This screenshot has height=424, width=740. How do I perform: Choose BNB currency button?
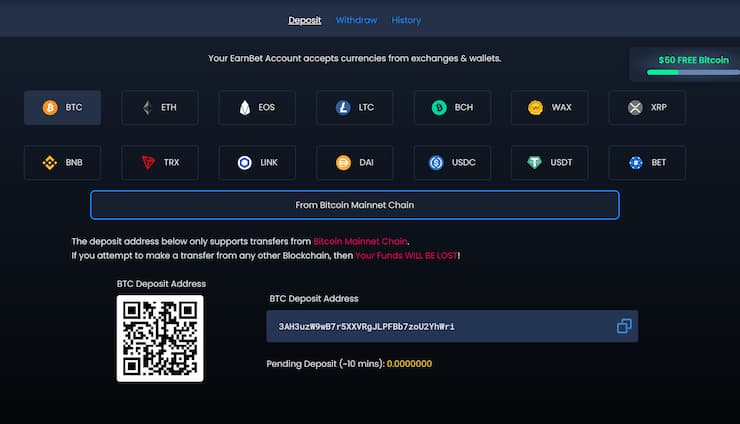pyautogui.click(x=62, y=162)
